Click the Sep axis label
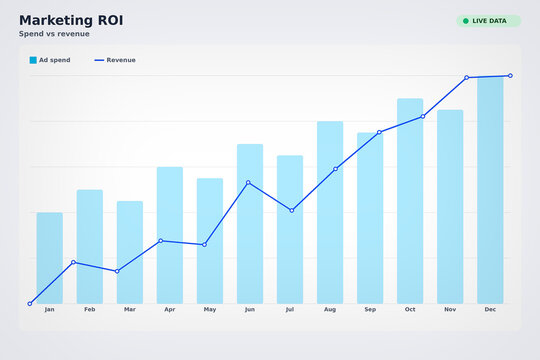This screenshot has width=540, height=360. click(x=370, y=309)
